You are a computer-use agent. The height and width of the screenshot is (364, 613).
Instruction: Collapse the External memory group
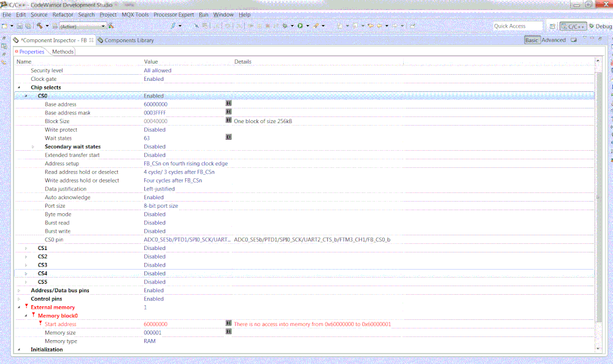pyautogui.click(x=19, y=308)
